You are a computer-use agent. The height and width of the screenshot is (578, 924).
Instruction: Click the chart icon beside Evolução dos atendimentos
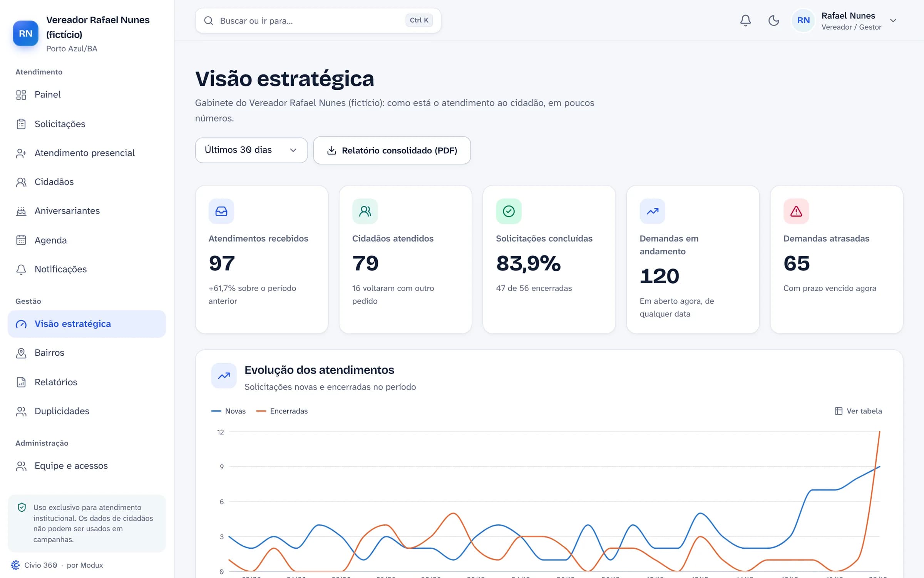(x=224, y=376)
